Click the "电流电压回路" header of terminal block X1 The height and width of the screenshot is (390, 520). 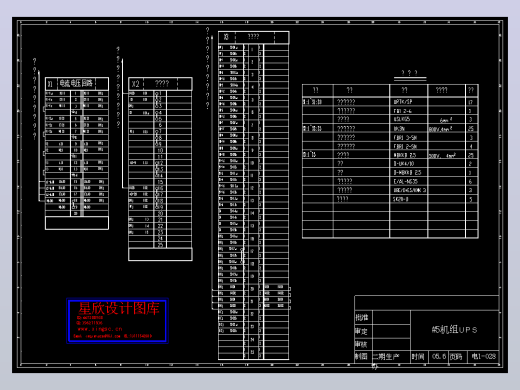pos(76,83)
